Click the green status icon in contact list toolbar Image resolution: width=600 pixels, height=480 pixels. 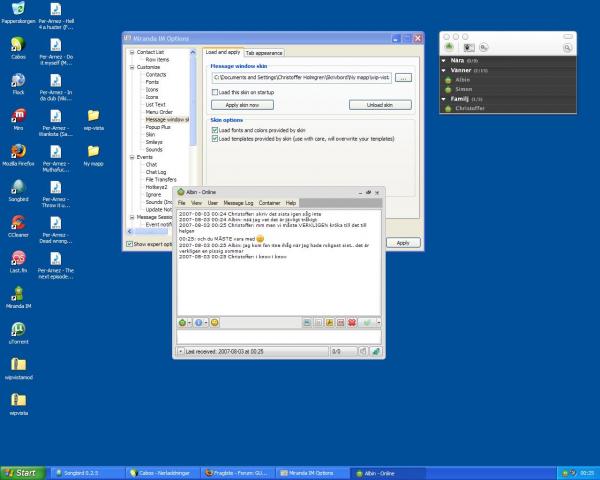(x=449, y=47)
